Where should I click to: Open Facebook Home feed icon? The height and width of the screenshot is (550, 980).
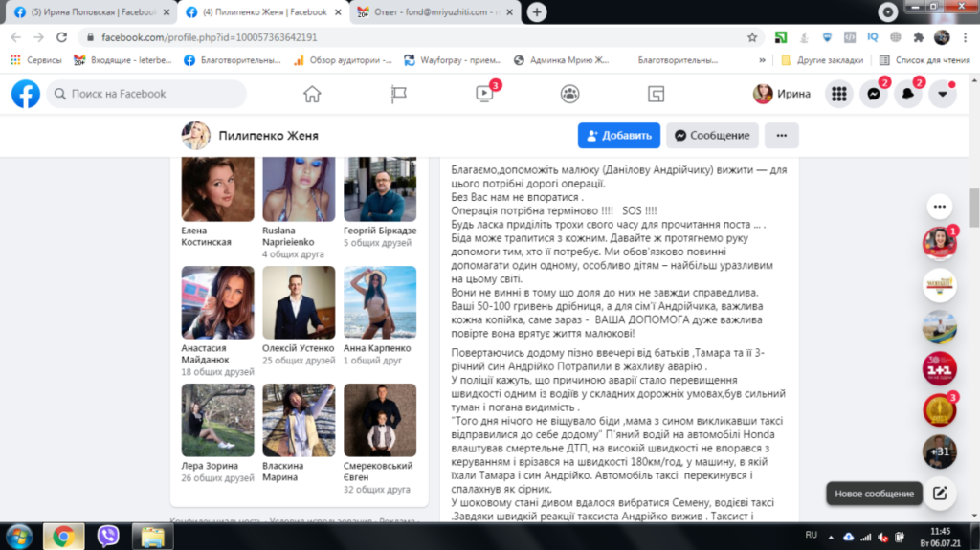[x=311, y=94]
